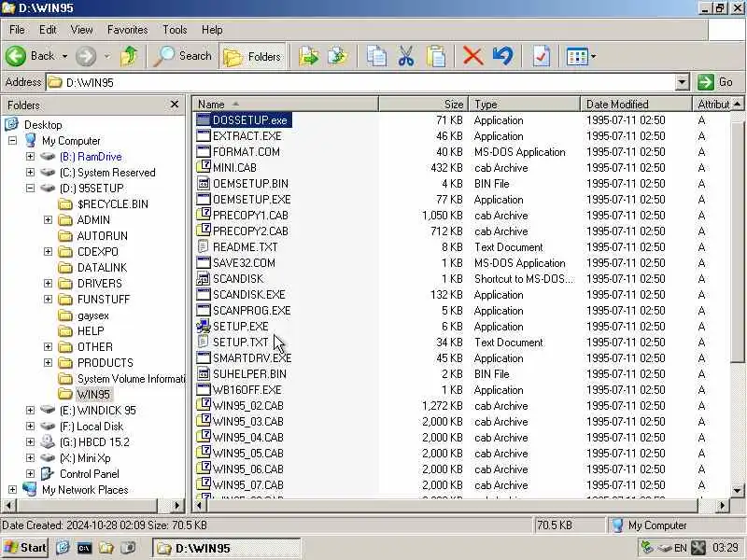Click file list vertical scrollbar down arrow
The image size is (747, 560).
(737, 490)
